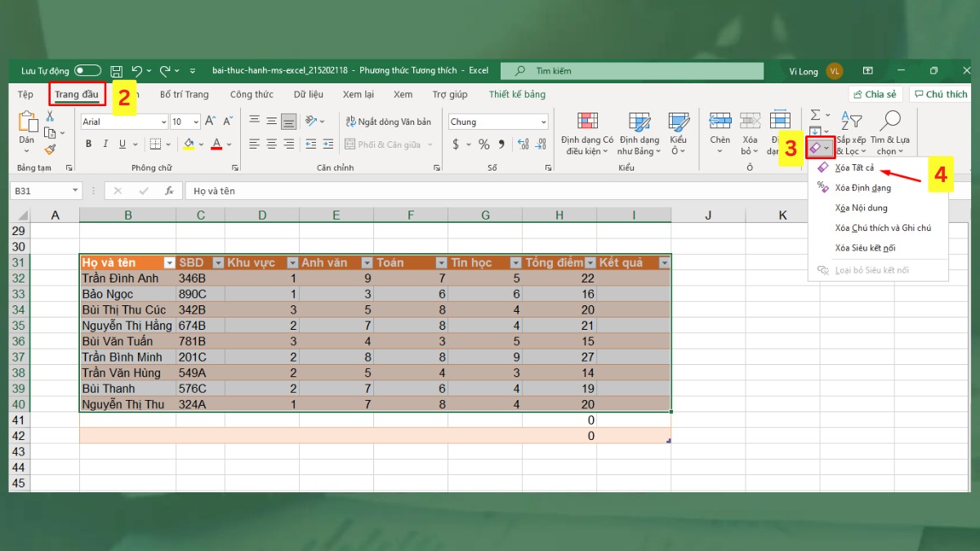The width and height of the screenshot is (980, 551).
Task: Open the filter arrow on Kết quả column
Action: coord(665,262)
